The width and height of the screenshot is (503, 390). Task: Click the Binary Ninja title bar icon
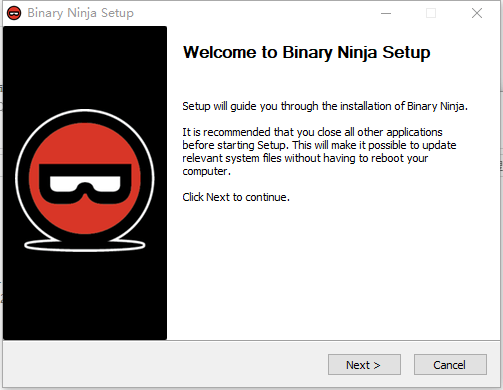tap(14, 13)
